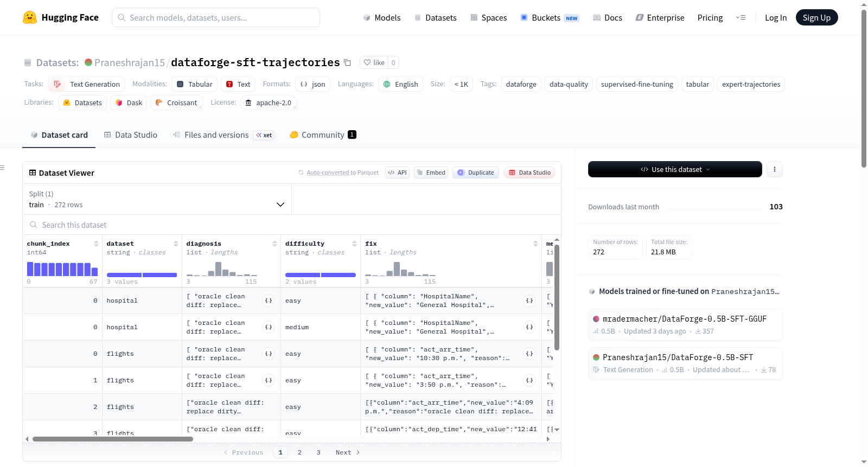
Task: Open the Files and versions tab
Action: click(x=223, y=135)
